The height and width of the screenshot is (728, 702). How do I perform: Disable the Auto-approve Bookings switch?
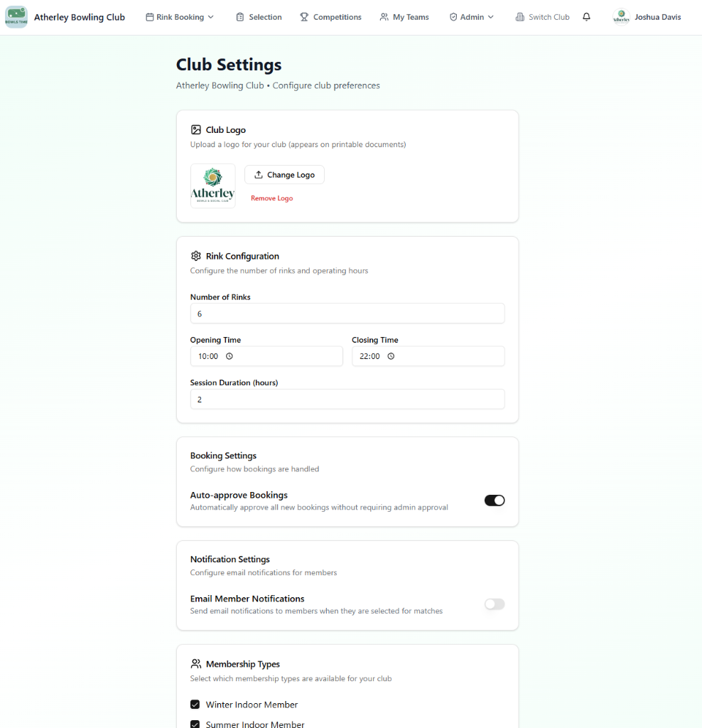(495, 500)
